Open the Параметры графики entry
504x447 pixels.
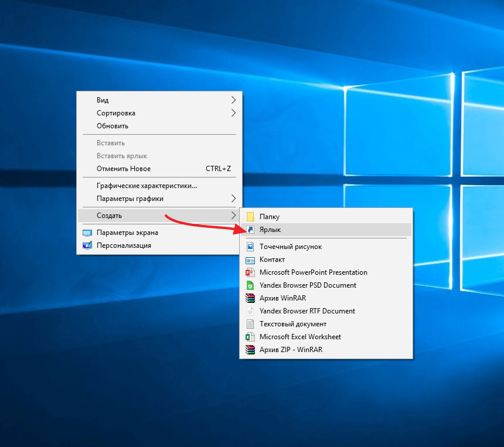point(159,198)
